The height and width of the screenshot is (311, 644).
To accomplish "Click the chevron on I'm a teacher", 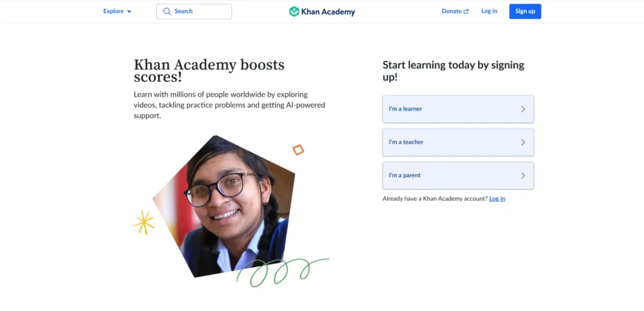I will 523,143.
